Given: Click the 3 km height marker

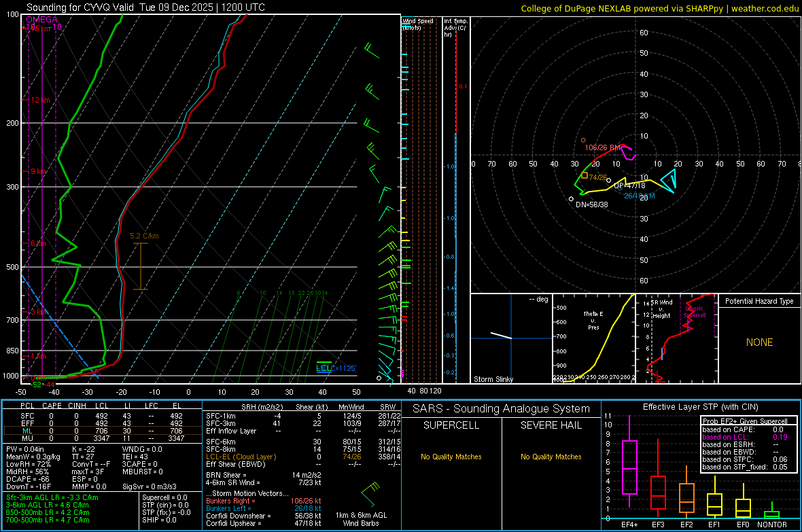Looking at the screenshot, I should point(38,312).
